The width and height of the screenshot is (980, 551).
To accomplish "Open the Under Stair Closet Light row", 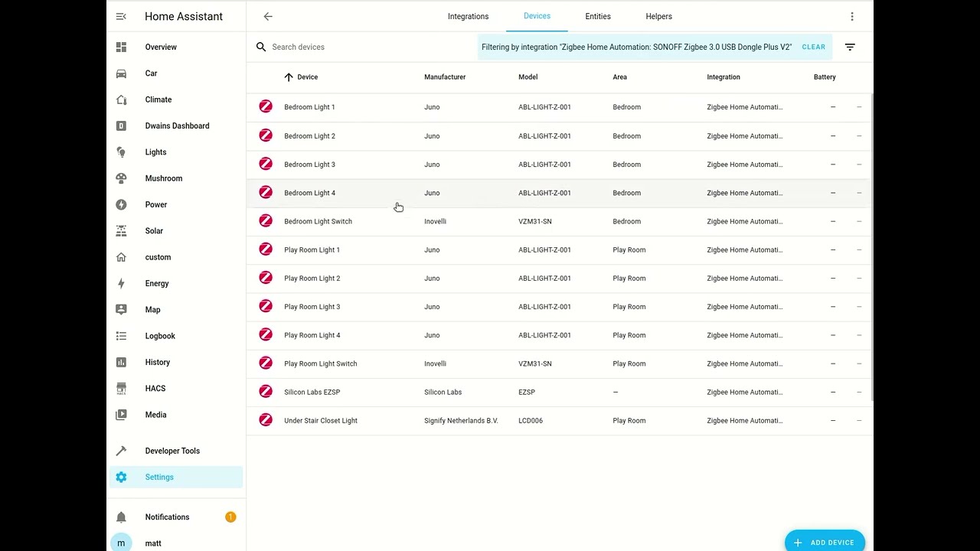I will click(x=321, y=420).
